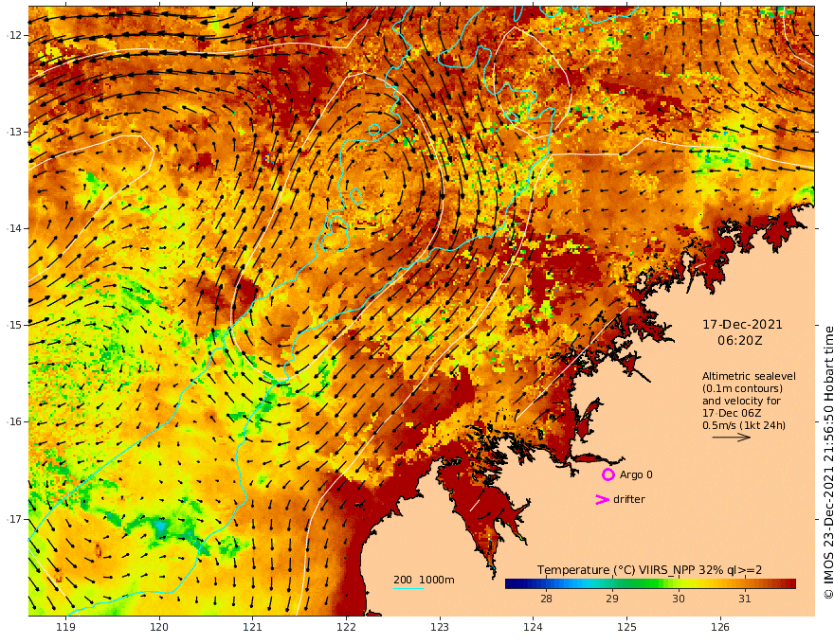Screen dimensions: 834x644
Task: Click the text 17-Dec 06Z
Action: pos(732,413)
